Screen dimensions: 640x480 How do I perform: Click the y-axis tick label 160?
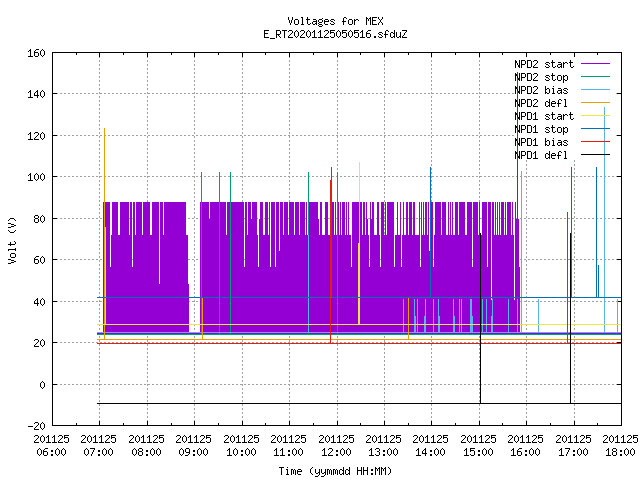click(x=36, y=53)
